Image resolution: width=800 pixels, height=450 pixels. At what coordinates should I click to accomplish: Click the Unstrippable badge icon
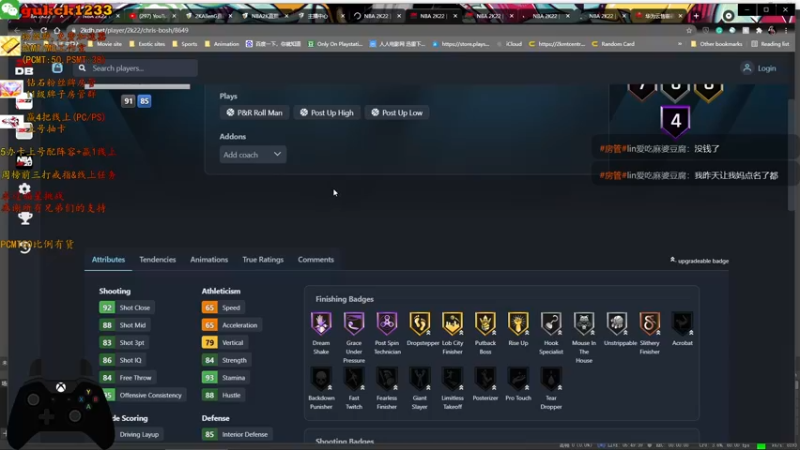tap(617, 323)
